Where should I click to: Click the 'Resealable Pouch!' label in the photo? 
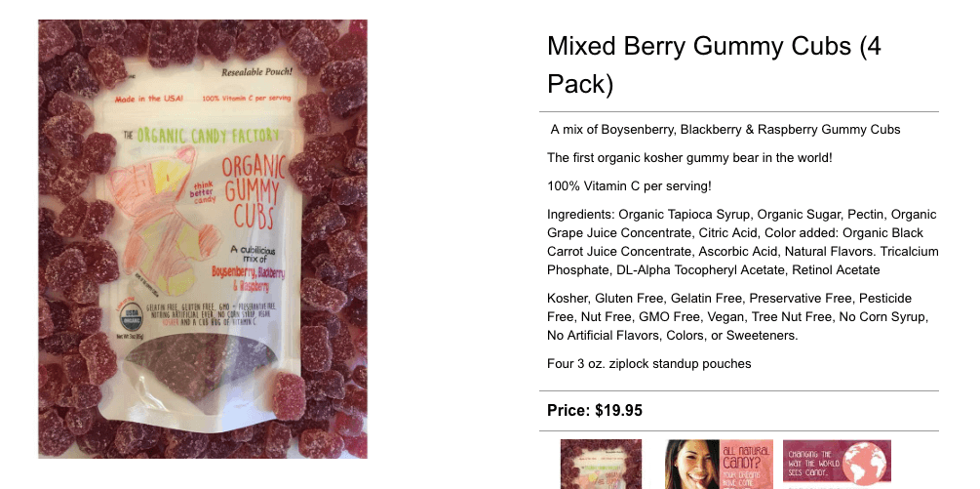click(256, 72)
